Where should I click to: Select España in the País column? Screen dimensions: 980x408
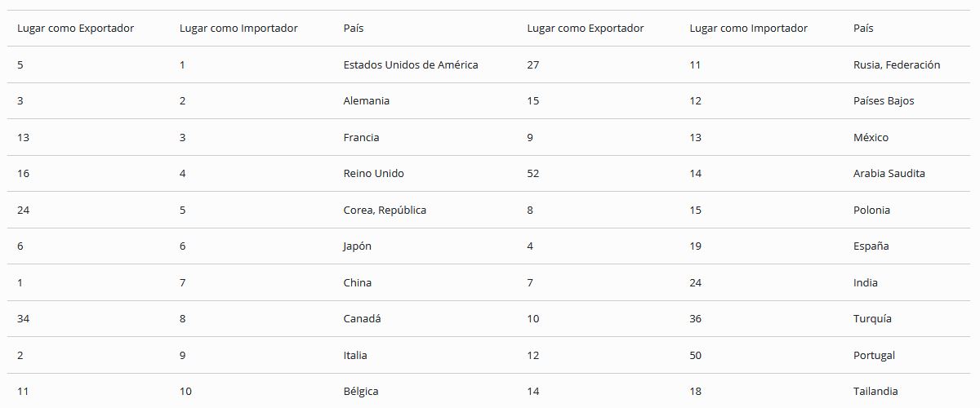coord(871,246)
